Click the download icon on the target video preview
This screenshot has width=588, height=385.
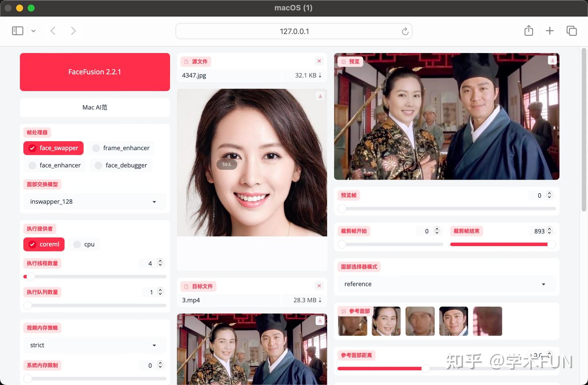pyautogui.click(x=320, y=320)
